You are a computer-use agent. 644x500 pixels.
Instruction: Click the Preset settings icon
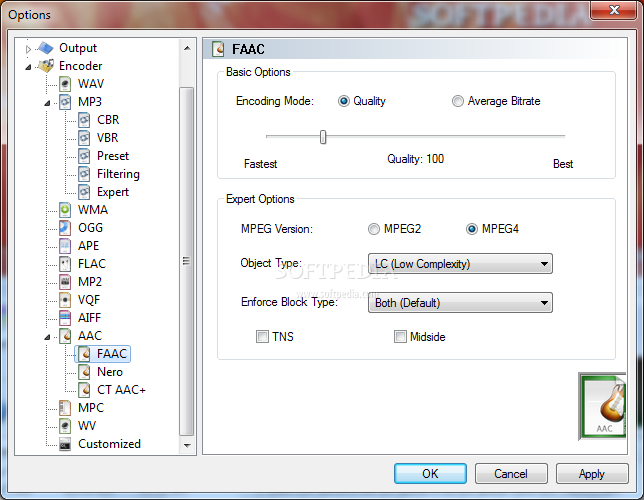(x=84, y=156)
